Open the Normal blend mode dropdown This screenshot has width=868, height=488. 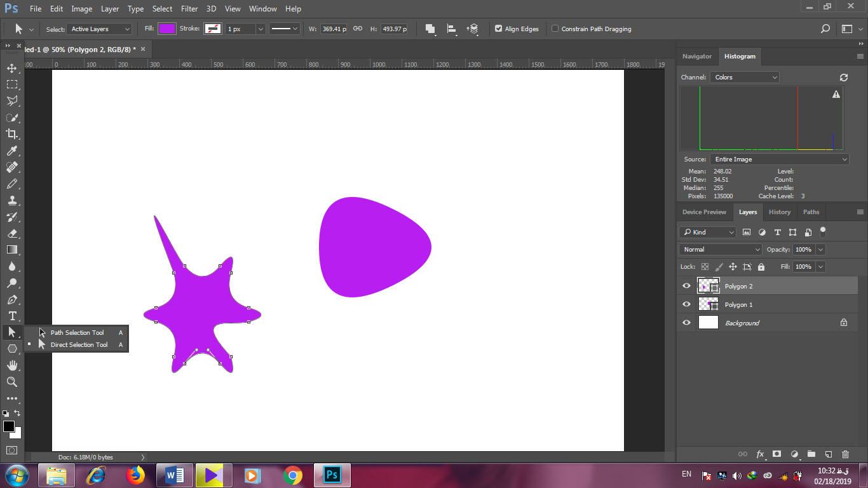click(x=720, y=250)
